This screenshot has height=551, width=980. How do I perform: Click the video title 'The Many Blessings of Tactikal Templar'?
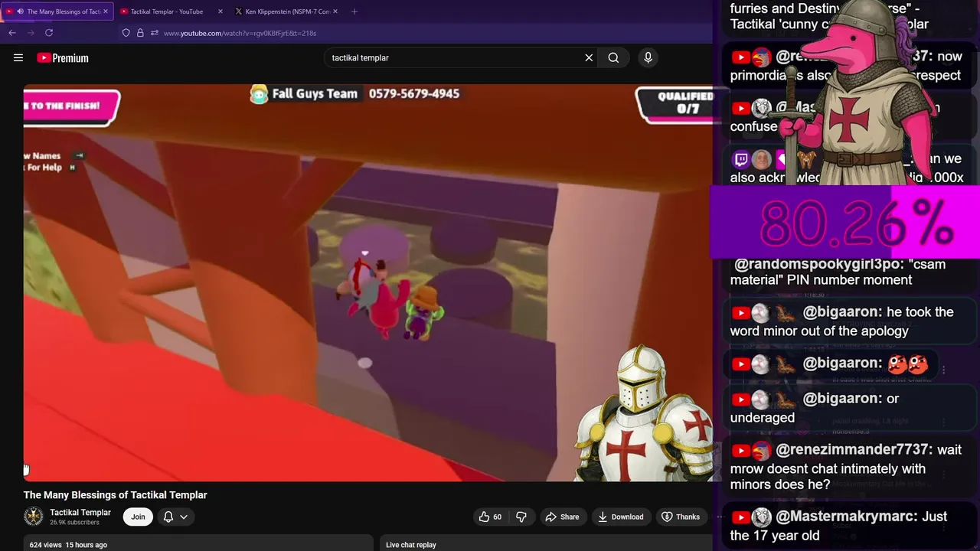tap(116, 495)
